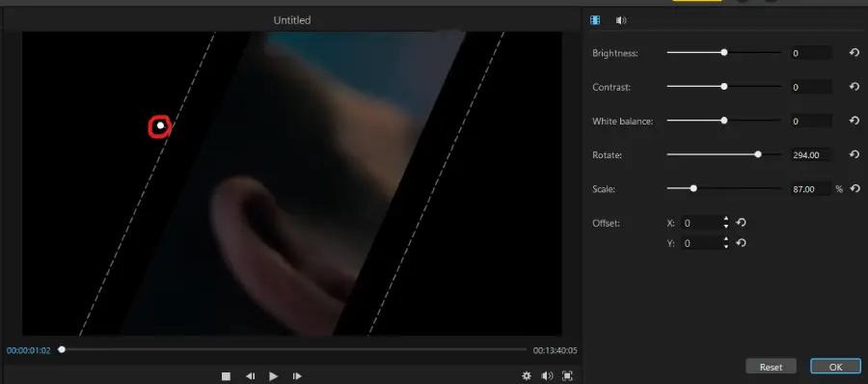Click the Reset button
Viewport: 868px width, 384px height.
tap(771, 367)
